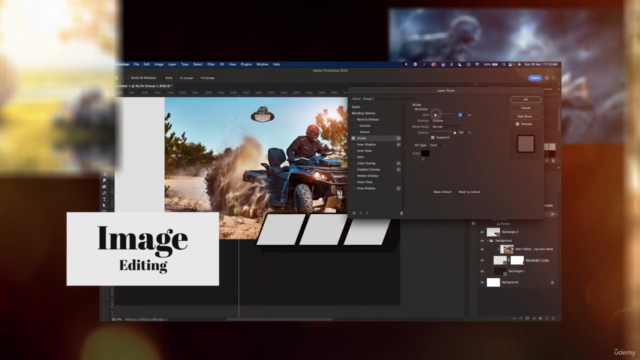
Task: Click the fx icon at Layer Style bottom
Action: pyautogui.click(x=354, y=213)
